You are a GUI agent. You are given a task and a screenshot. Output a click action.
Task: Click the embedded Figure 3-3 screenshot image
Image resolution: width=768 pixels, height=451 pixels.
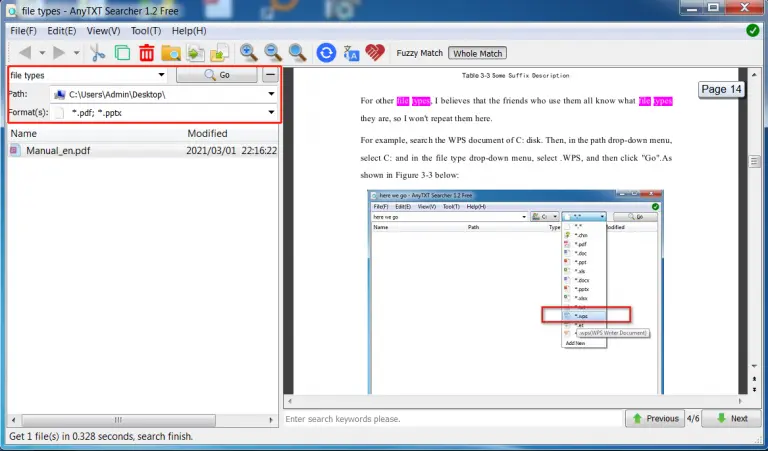click(515, 292)
